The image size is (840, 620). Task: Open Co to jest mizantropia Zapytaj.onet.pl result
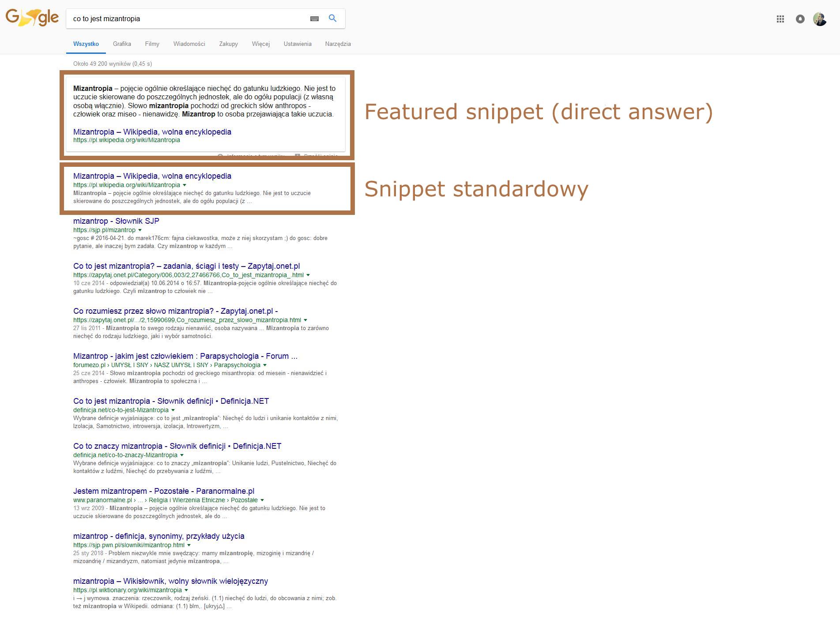(186, 266)
